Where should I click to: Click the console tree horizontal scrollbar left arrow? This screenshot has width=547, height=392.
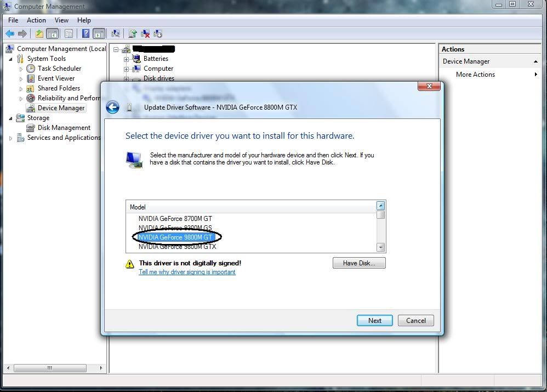click(x=8, y=368)
